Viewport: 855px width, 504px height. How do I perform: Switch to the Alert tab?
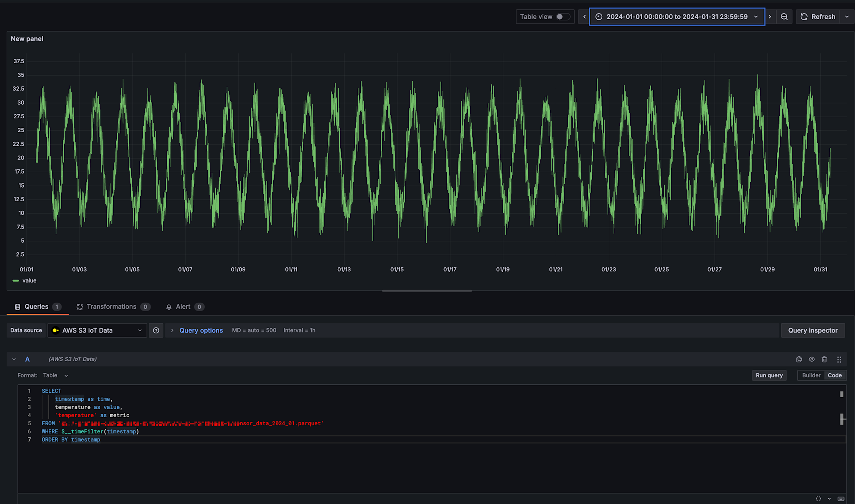[x=185, y=307]
